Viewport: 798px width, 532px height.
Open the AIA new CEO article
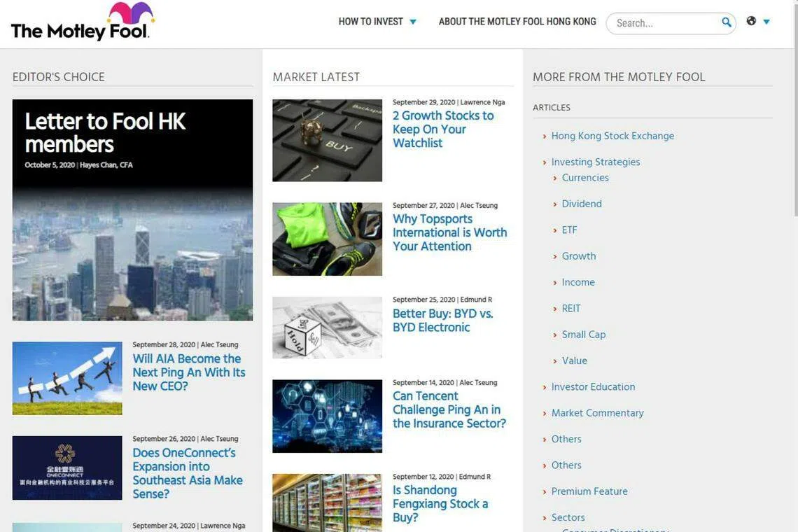pos(186,372)
